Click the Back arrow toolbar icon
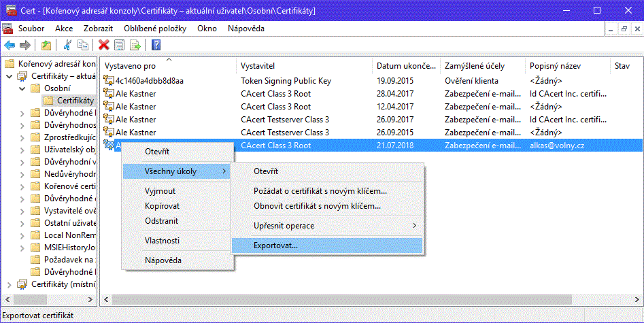Screen dimensions: 644x323 (x=10, y=45)
